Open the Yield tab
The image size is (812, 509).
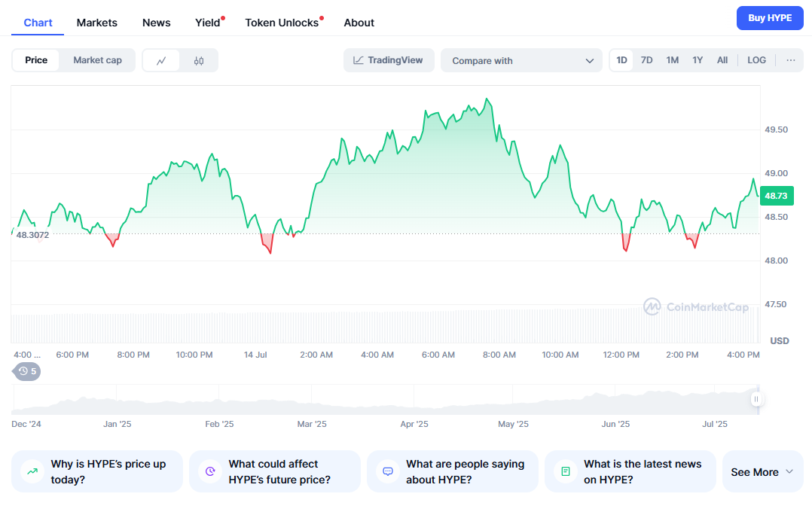click(208, 23)
